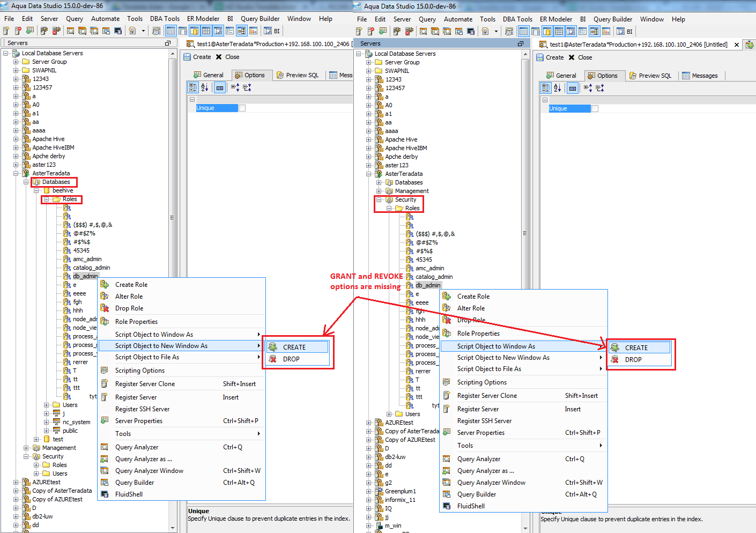The height and width of the screenshot is (533, 756).
Task: Click restore icon on right window Servers panel
Action: [x=520, y=43]
